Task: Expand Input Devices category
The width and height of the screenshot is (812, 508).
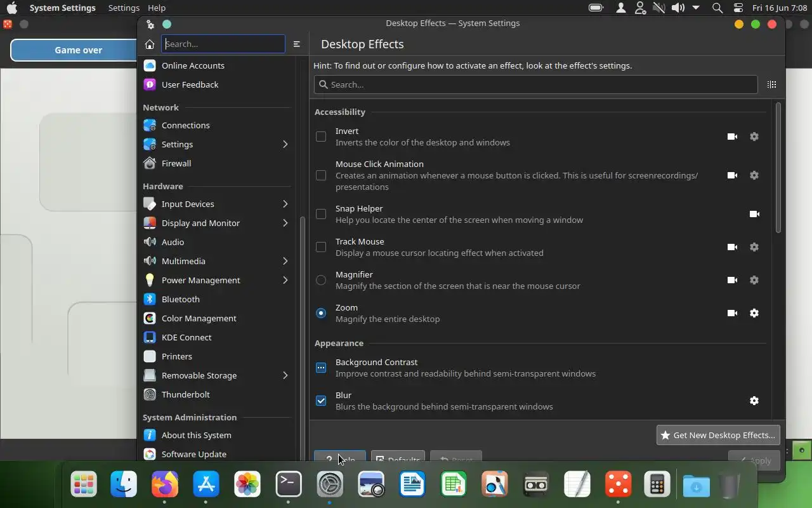Action: tap(285, 204)
